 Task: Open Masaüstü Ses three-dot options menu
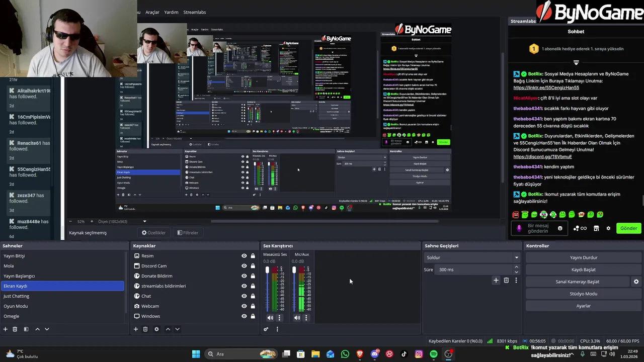point(279,317)
